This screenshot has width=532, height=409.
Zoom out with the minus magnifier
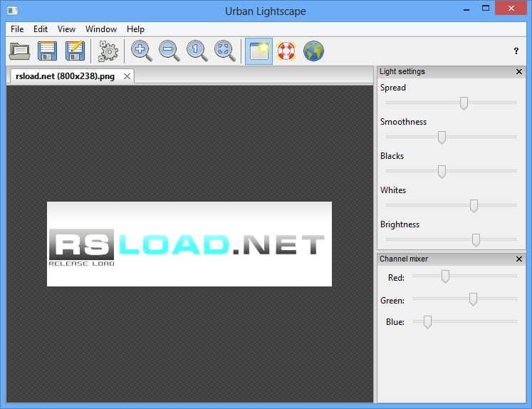click(x=169, y=51)
